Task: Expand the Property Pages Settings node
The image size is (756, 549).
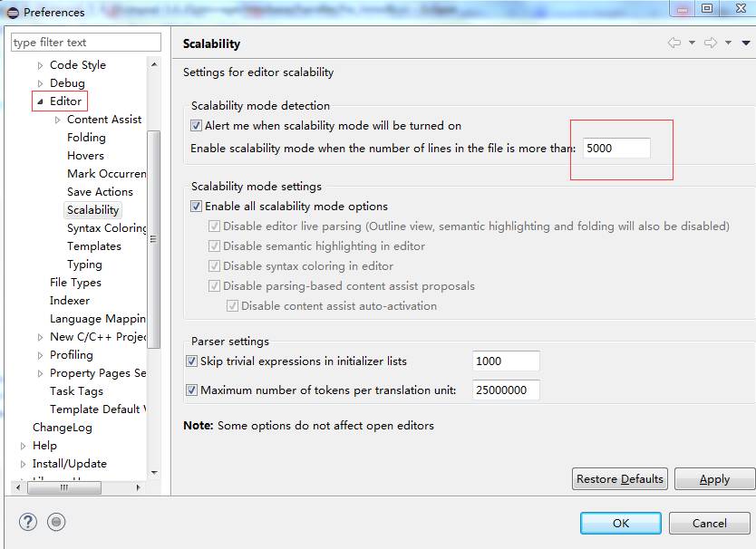Action: pyautogui.click(x=40, y=373)
